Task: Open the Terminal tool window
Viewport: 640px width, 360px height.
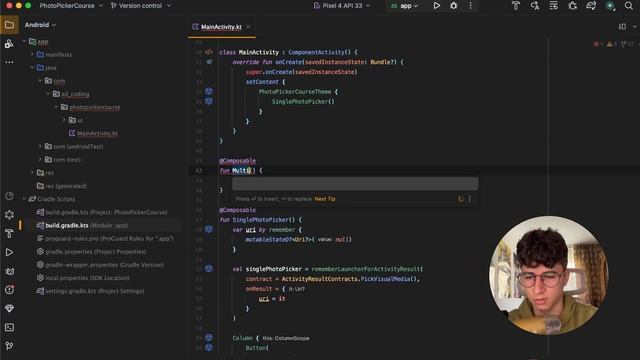Action: click(9, 327)
